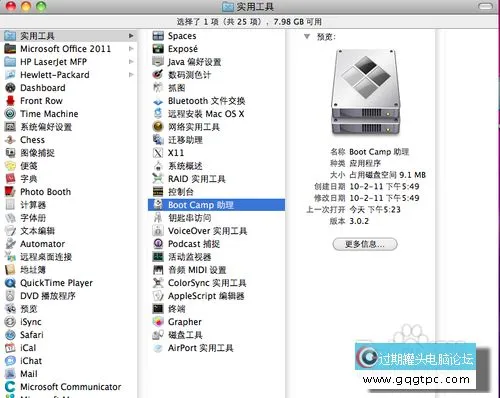The width and height of the screenshot is (500, 398).
Task: Click the 音频 MIDI 设置 icon
Action: pyautogui.click(x=158, y=270)
